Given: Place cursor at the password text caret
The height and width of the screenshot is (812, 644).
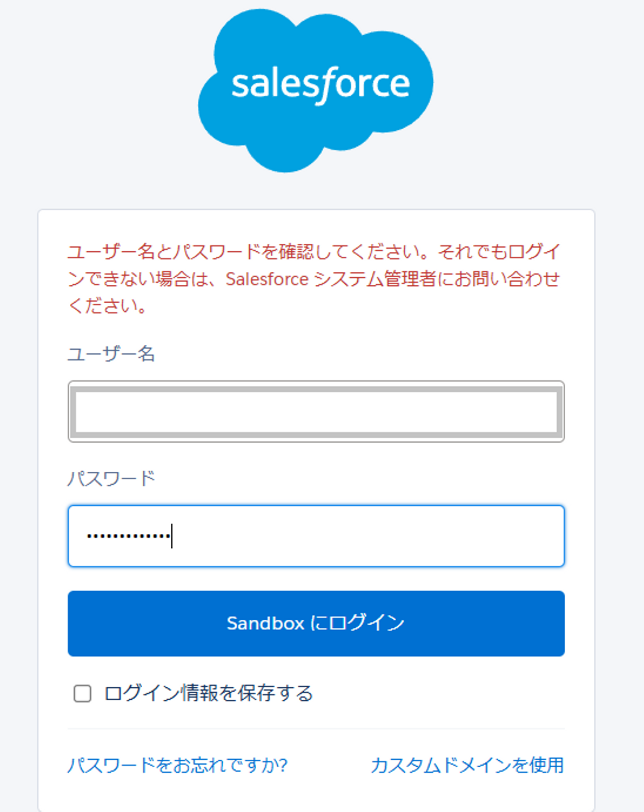Looking at the screenshot, I should tap(172, 536).
